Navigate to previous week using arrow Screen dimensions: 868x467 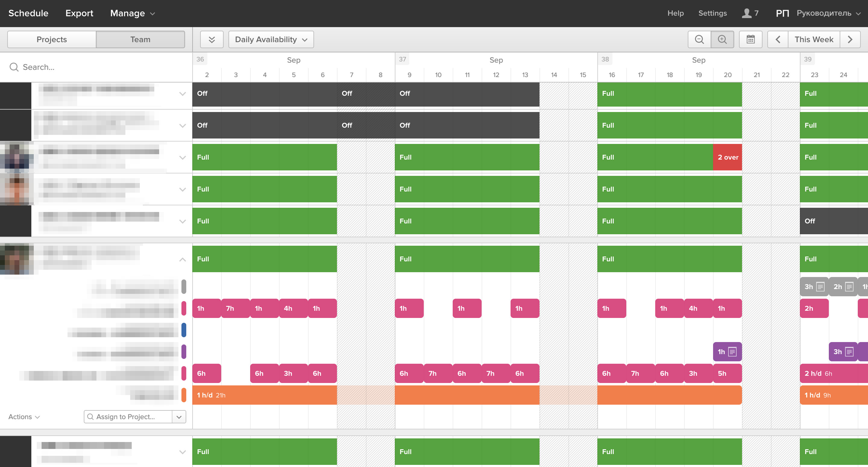pyautogui.click(x=778, y=39)
